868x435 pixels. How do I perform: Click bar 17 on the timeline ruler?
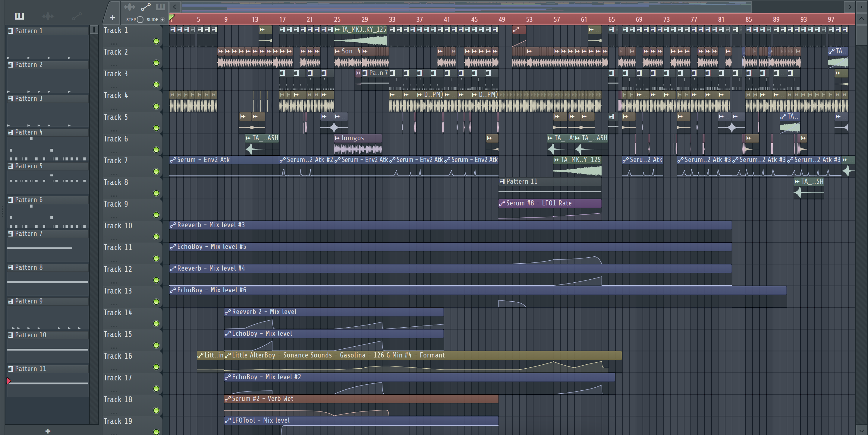(x=282, y=20)
